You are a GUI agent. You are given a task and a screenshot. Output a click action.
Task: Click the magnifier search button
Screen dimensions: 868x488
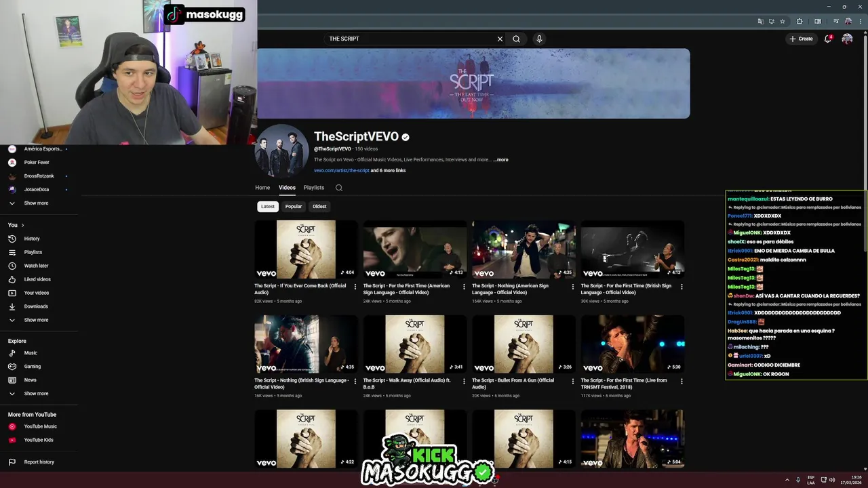point(516,39)
